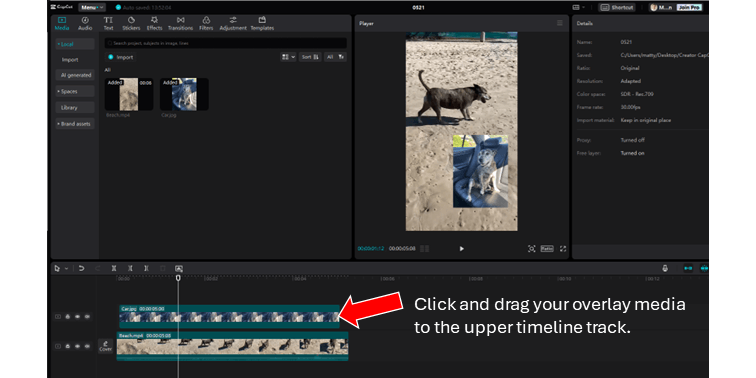
Task: Open the view layout dropdown
Action: 288,57
